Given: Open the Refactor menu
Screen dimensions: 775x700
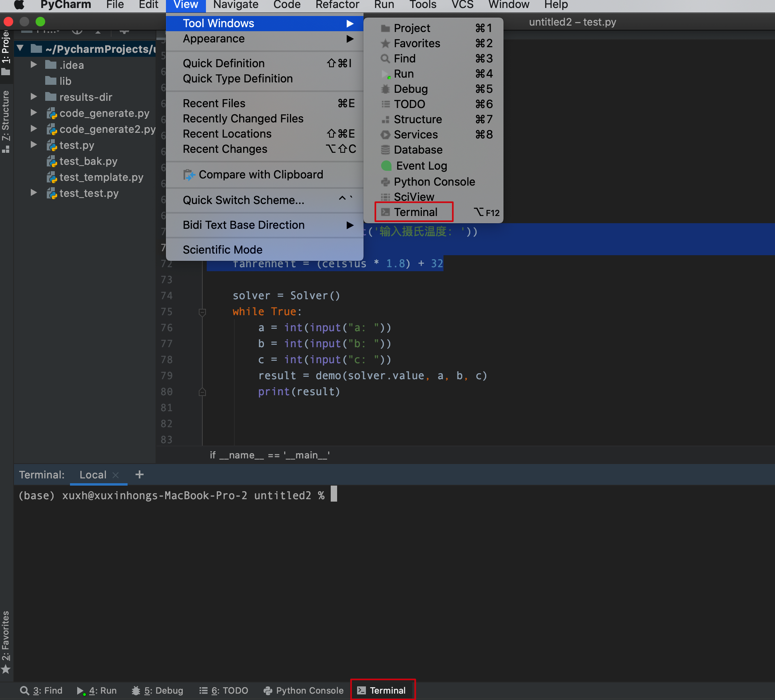Looking at the screenshot, I should pos(337,5).
